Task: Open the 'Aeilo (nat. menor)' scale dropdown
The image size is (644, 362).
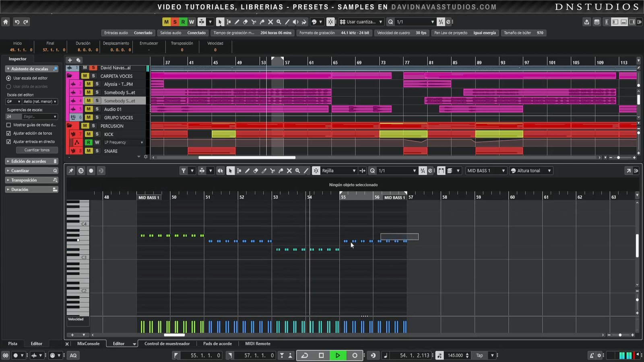Action: (x=40, y=102)
